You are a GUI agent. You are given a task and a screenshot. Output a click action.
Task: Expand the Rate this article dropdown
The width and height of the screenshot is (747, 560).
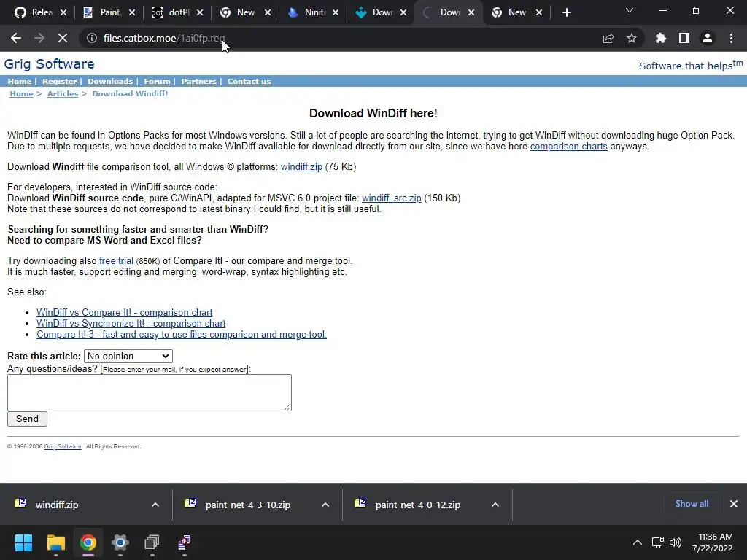128,356
